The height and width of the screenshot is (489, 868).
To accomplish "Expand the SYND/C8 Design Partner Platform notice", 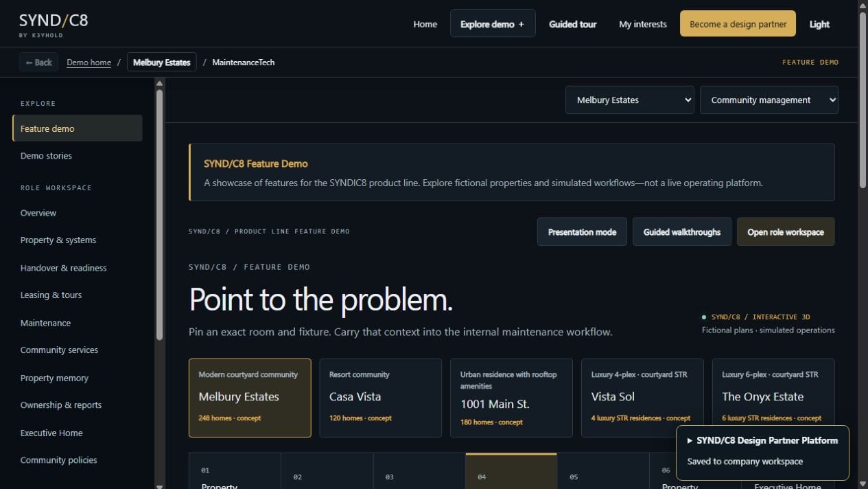I will pyautogui.click(x=762, y=441).
